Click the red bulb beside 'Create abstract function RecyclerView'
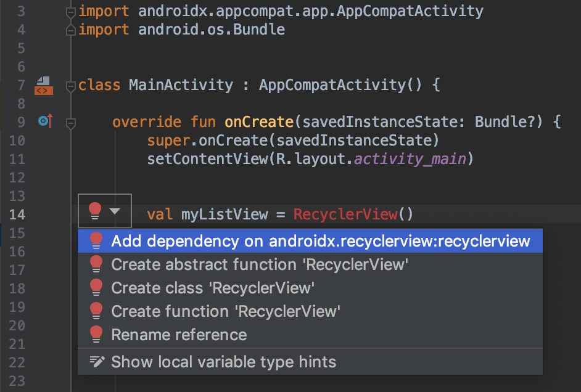The height and width of the screenshot is (392, 581). [96, 264]
